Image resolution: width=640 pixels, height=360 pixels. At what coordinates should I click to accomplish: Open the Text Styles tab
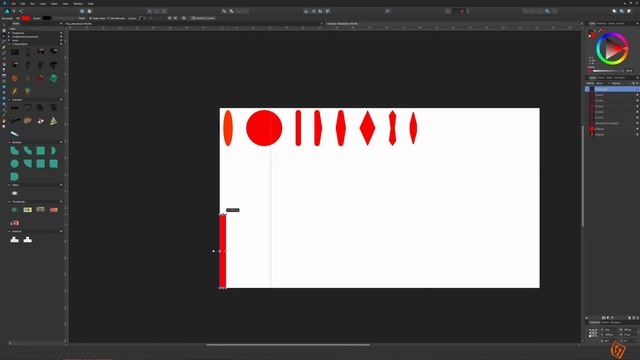coord(620,78)
